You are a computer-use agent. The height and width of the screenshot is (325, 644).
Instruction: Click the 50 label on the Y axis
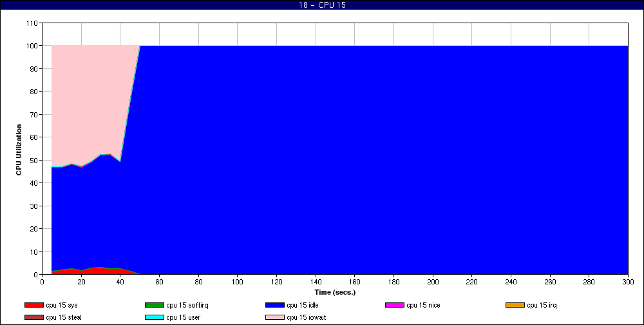point(35,160)
